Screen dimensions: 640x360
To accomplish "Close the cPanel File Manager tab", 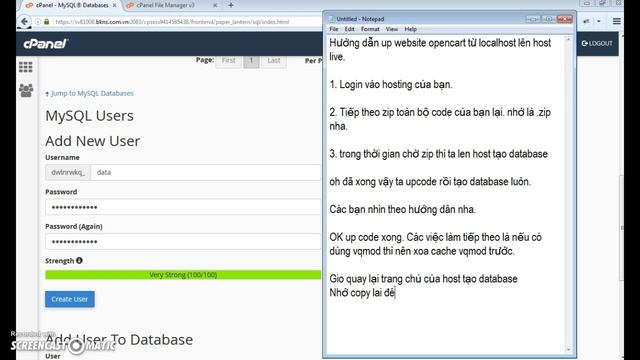I will [215, 5].
